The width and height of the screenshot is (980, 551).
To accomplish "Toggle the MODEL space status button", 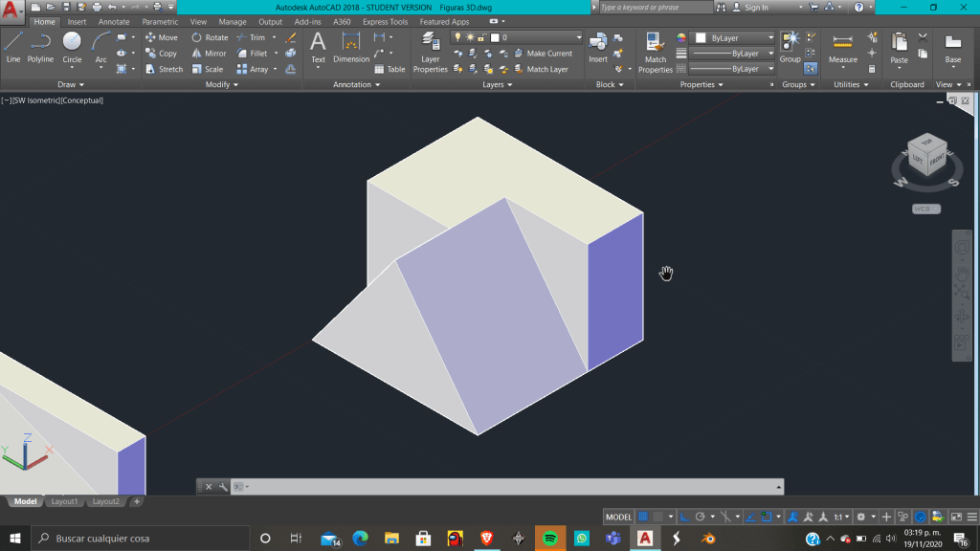I will (618, 517).
